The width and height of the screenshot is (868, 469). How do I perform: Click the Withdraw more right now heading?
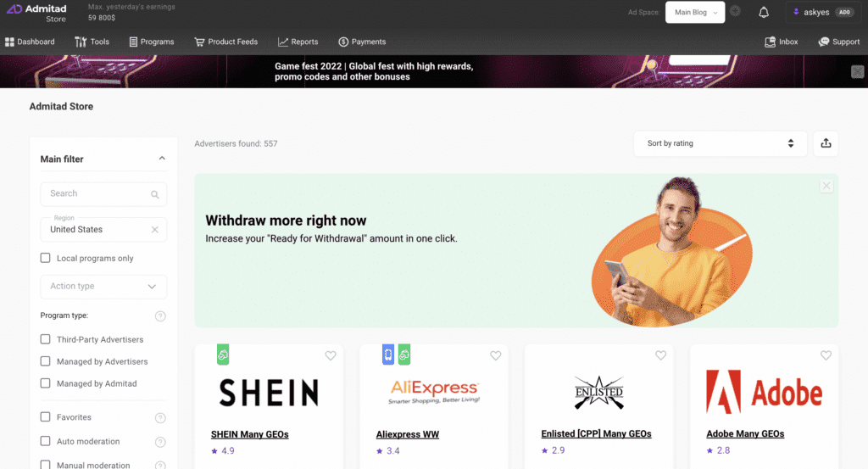click(286, 221)
